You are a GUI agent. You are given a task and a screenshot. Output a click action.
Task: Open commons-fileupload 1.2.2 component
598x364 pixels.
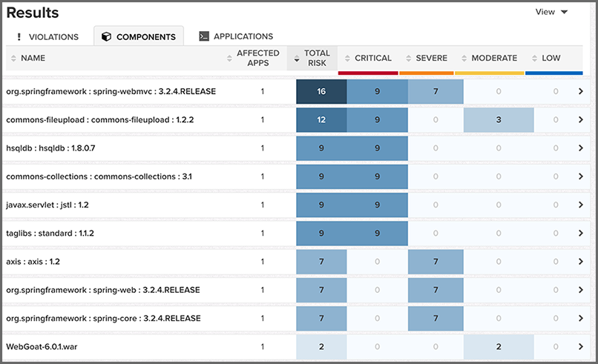coord(100,119)
